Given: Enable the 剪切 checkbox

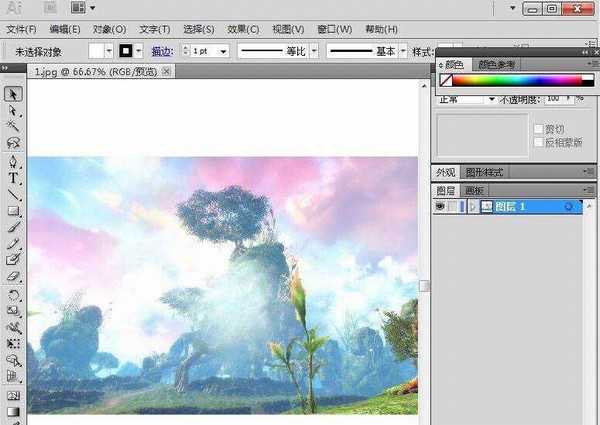Looking at the screenshot, I should [x=538, y=129].
